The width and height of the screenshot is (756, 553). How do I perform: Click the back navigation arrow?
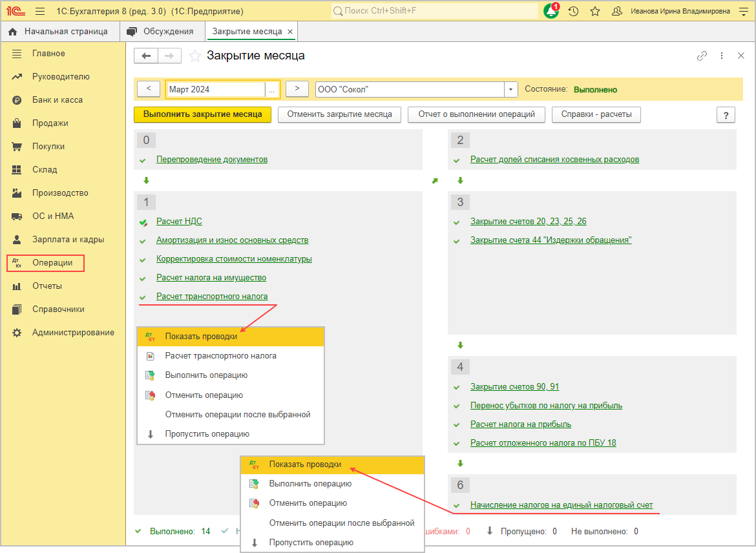click(x=146, y=56)
